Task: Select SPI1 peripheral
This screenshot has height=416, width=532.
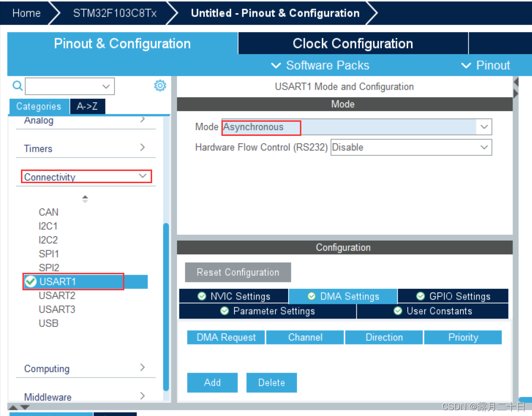Action: [x=49, y=254]
